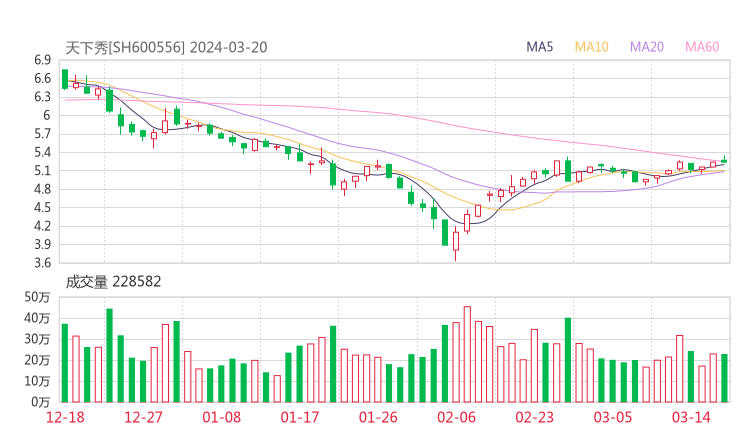Viewport: 740px width, 440px height.
Task: Select the 12-27 date marker
Action: pyautogui.click(x=144, y=417)
